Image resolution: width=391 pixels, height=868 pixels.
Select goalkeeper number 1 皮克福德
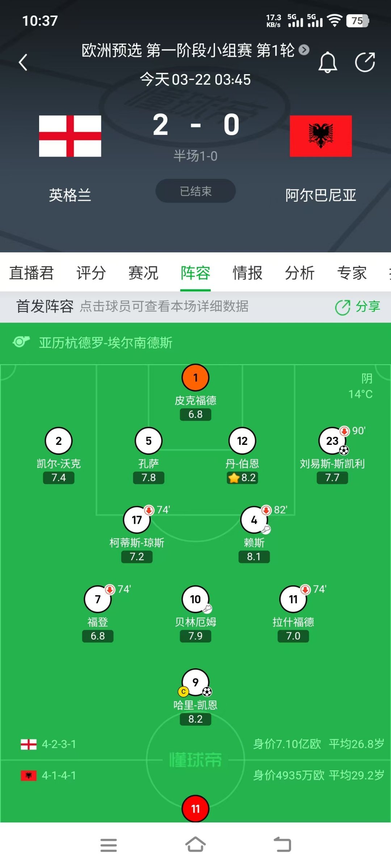(x=195, y=378)
